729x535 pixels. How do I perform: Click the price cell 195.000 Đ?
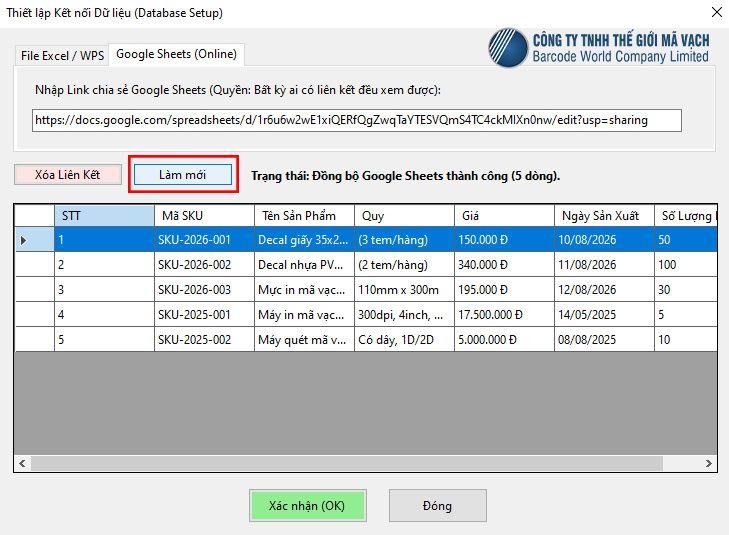click(504, 290)
